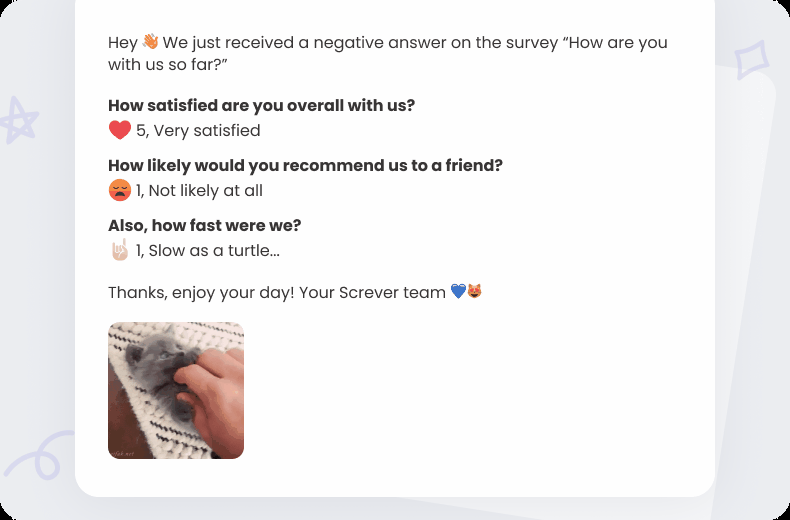Click the "recommend us to a friend" question
Image resolution: width=790 pixels, height=520 pixels.
(305, 165)
